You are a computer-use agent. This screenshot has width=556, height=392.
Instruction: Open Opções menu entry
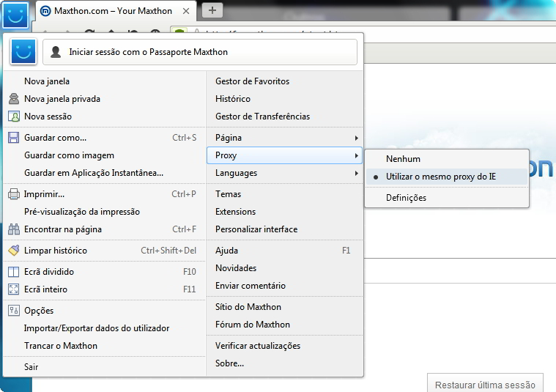tap(105, 311)
